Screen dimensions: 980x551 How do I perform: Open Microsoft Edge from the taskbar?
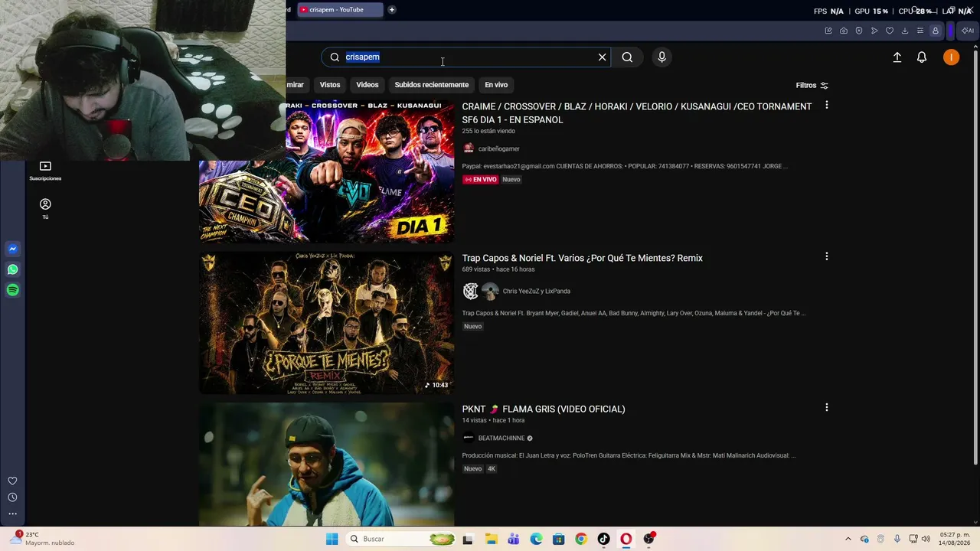tap(536, 539)
